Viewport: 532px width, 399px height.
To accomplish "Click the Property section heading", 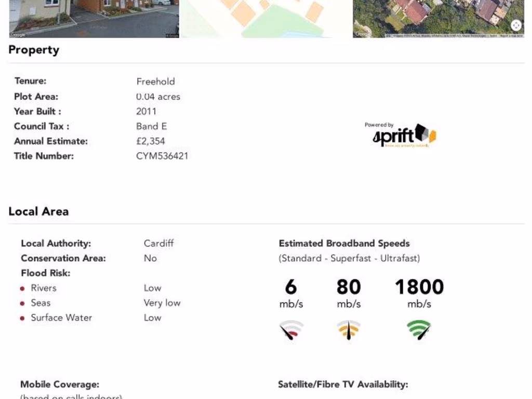I will 34,50.
